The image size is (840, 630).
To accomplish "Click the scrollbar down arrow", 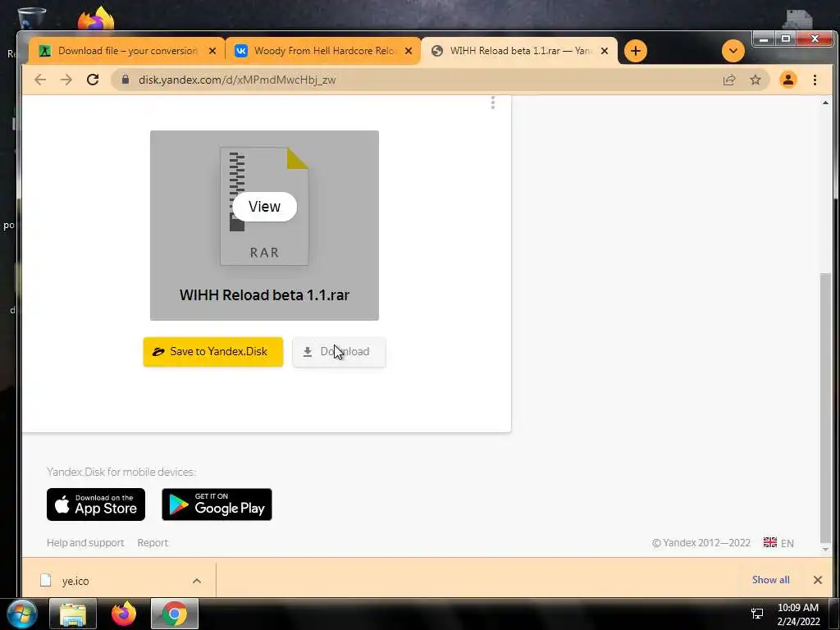I will tap(825, 549).
